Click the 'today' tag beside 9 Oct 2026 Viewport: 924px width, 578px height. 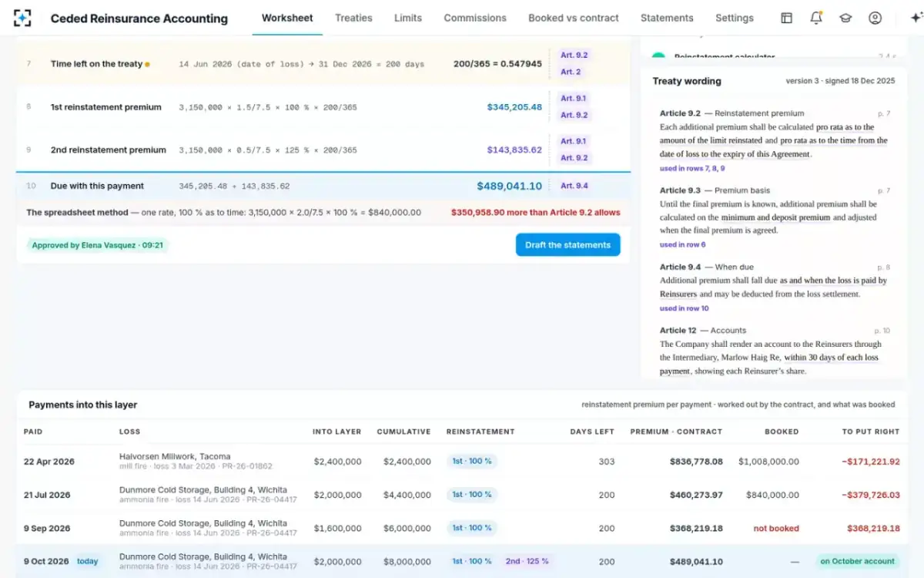(x=87, y=561)
